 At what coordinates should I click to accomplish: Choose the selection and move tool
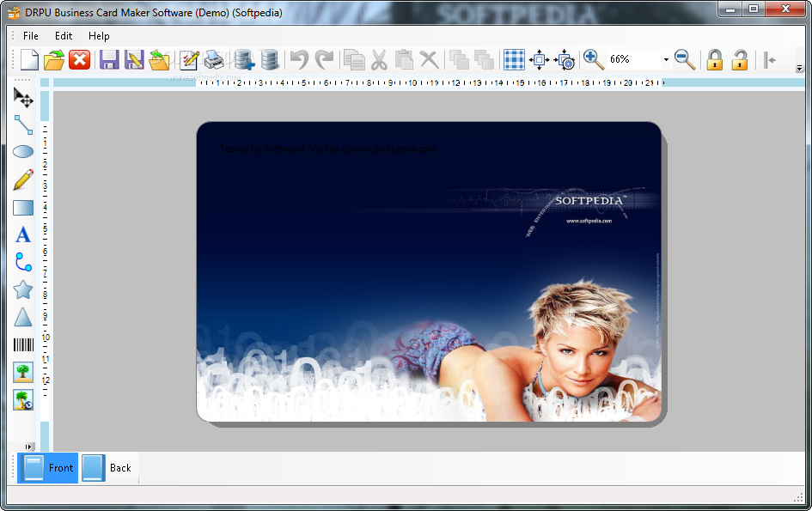click(23, 97)
